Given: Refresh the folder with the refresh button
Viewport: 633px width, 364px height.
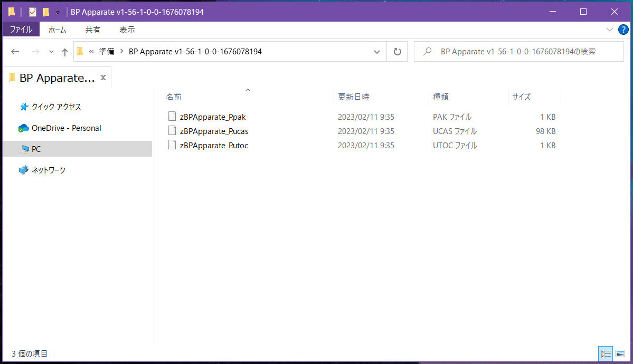Looking at the screenshot, I should tap(397, 52).
